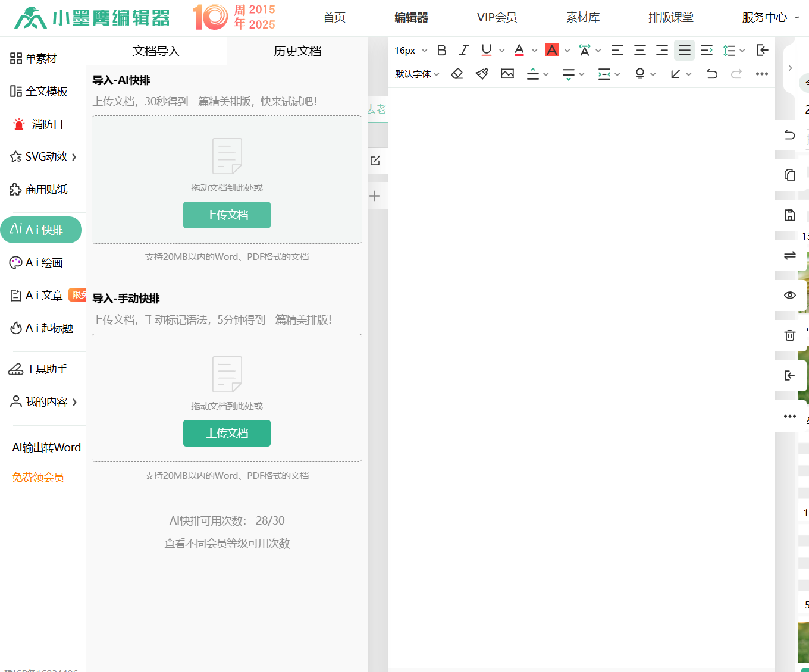
Task: Click the trash delete icon on right strip
Action: click(790, 335)
